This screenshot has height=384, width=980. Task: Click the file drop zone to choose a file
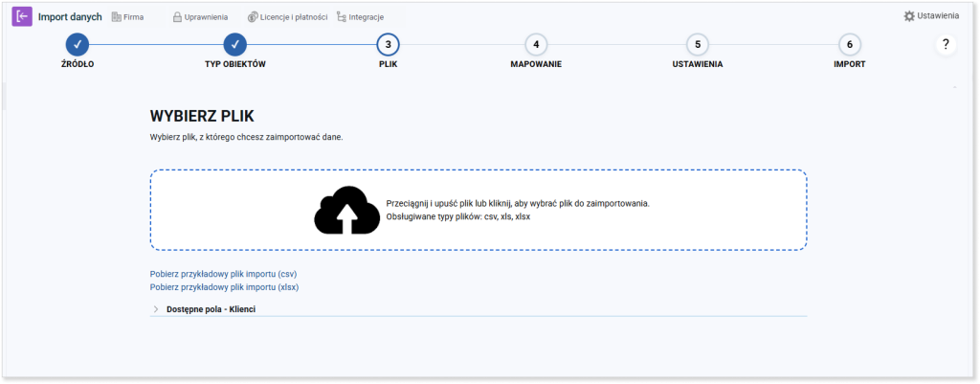tap(479, 210)
